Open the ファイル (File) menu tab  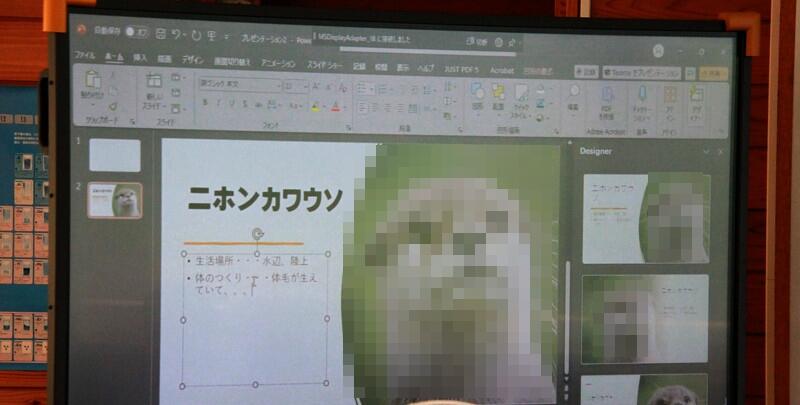(85, 56)
